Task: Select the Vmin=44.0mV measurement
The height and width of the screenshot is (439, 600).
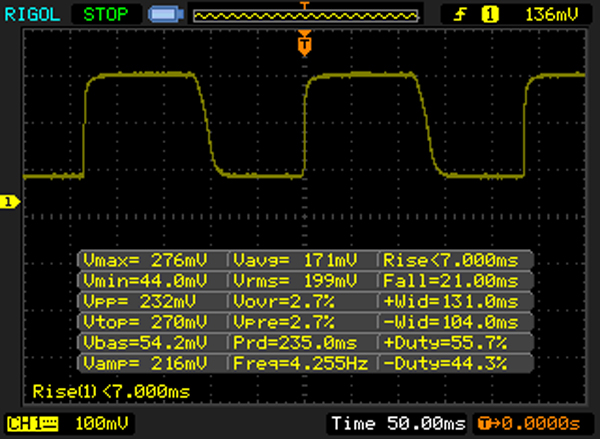Action: [x=145, y=281]
